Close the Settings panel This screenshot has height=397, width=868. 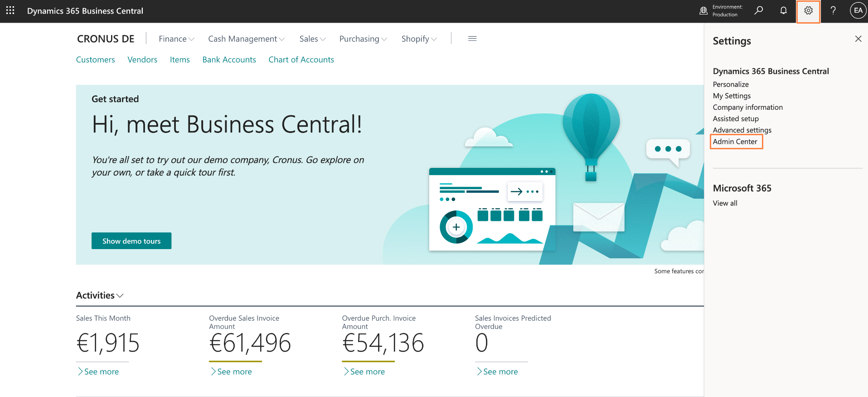click(x=858, y=39)
